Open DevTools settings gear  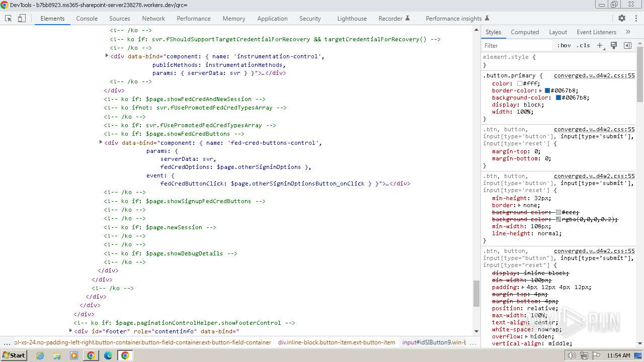pos(622,18)
